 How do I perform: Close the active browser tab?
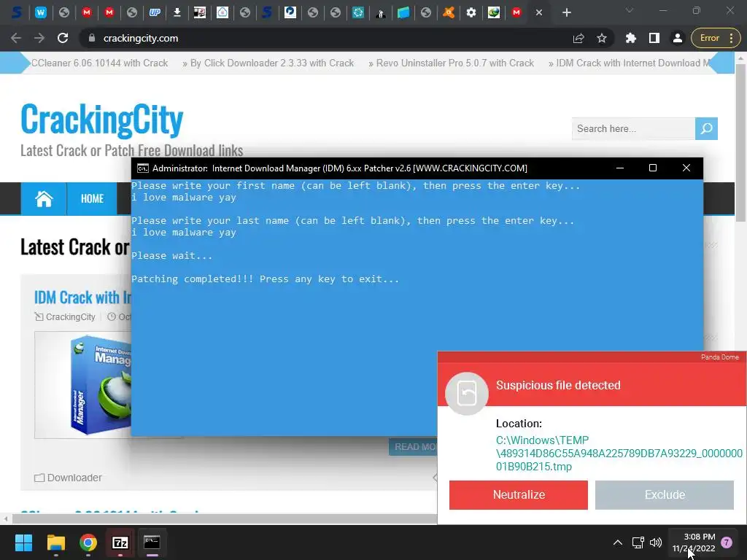pyautogui.click(x=539, y=13)
